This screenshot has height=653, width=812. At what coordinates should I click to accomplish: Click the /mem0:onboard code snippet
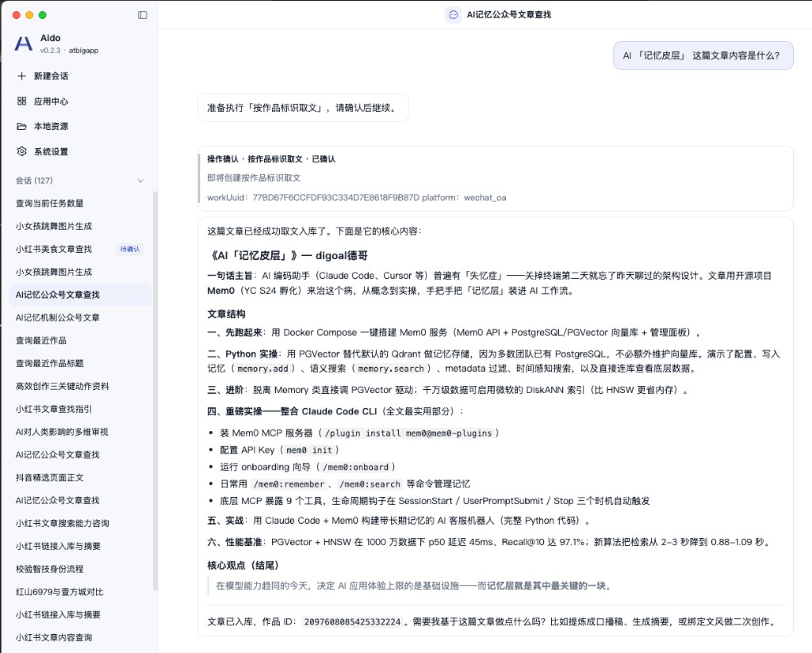coord(356,468)
